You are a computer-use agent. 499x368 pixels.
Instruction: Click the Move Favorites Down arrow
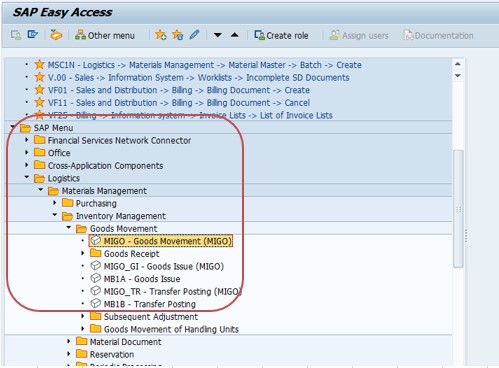click(x=218, y=35)
